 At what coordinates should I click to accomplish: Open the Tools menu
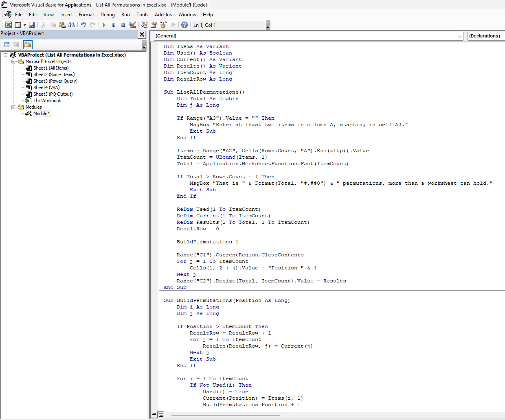click(142, 15)
